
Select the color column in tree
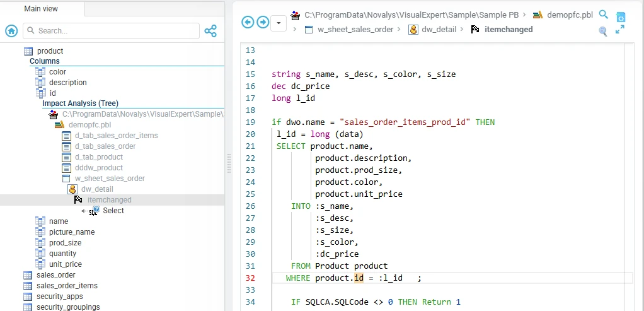[x=57, y=72]
